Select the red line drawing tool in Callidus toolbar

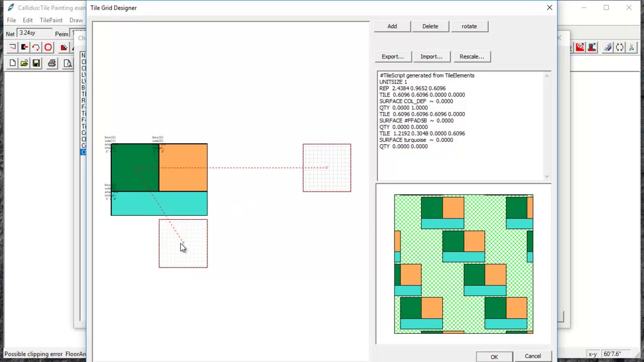(12, 47)
